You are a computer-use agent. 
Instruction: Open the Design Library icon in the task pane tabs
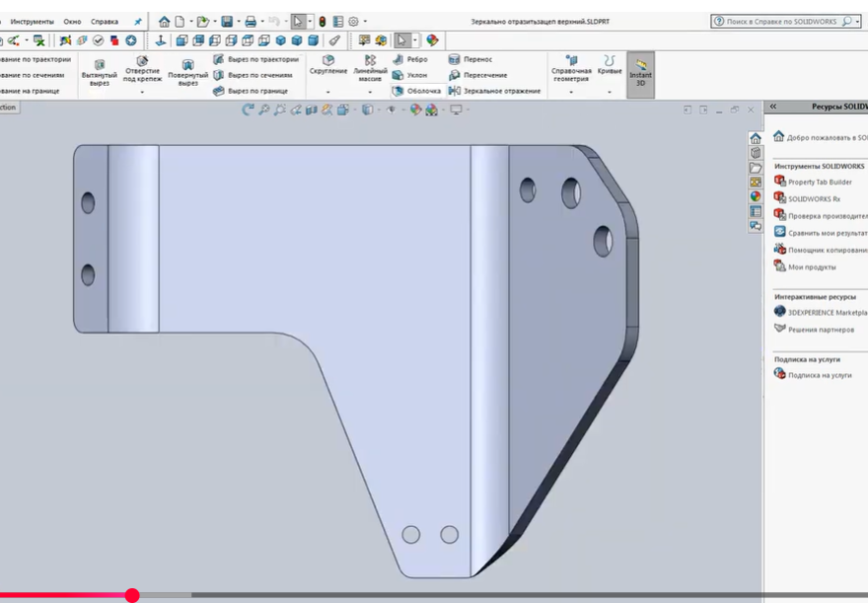coord(756,153)
